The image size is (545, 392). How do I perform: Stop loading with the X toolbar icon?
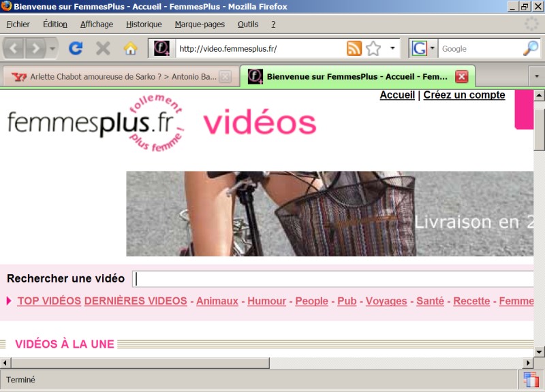point(103,48)
